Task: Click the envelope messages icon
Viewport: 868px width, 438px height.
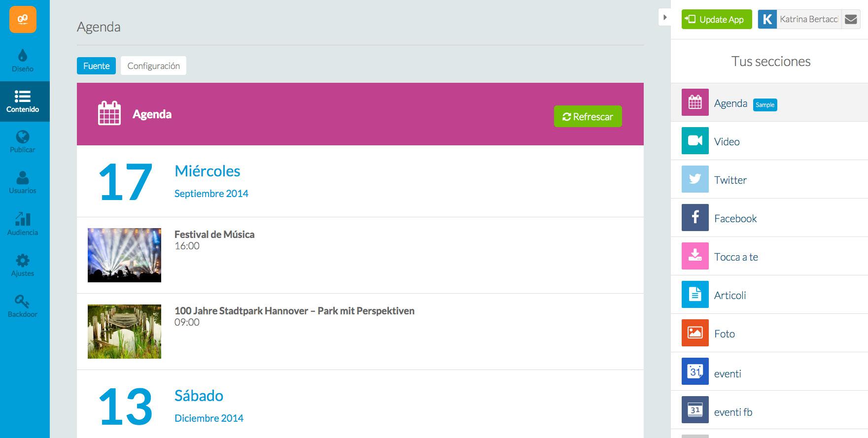Action: click(x=851, y=20)
